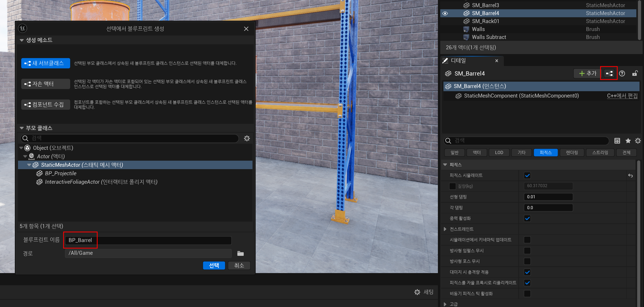The width and height of the screenshot is (644, 307).
Task: Disable the 중력 활성화 checkbox
Action: (x=527, y=218)
